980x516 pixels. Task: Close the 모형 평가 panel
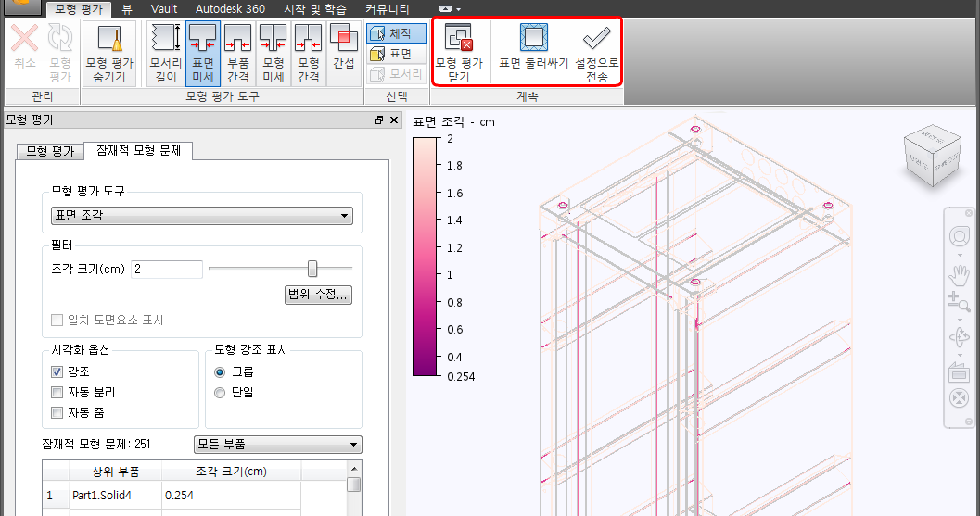pyautogui.click(x=394, y=120)
